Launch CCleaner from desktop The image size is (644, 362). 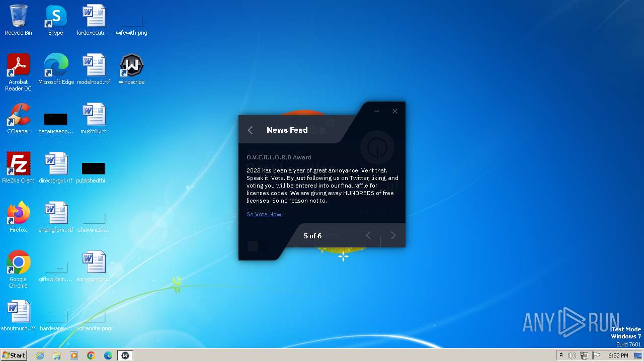coord(18,119)
